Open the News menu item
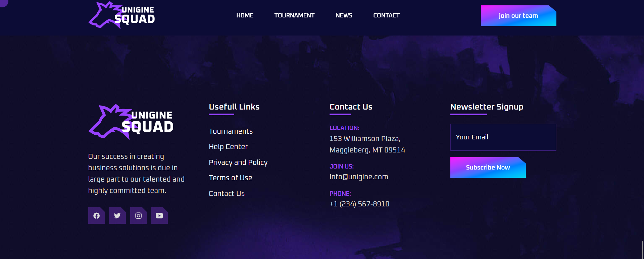644x259 pixels. 344,15
